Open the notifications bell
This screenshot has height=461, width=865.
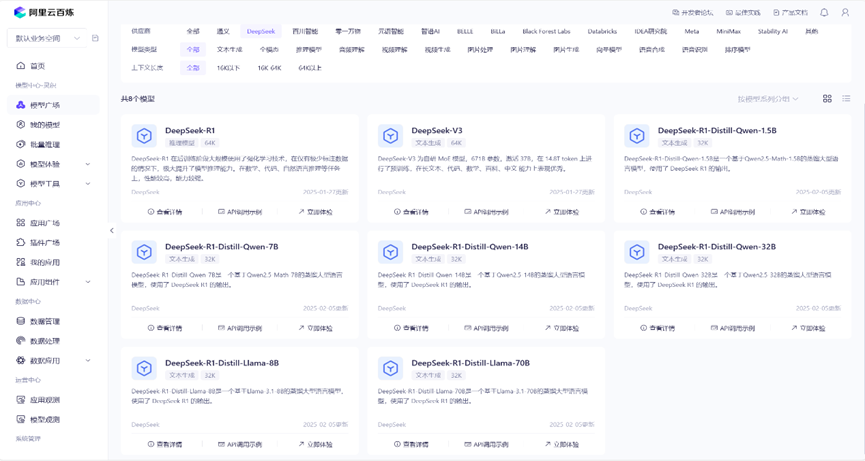pyautogui.click(x=824, y=12)
